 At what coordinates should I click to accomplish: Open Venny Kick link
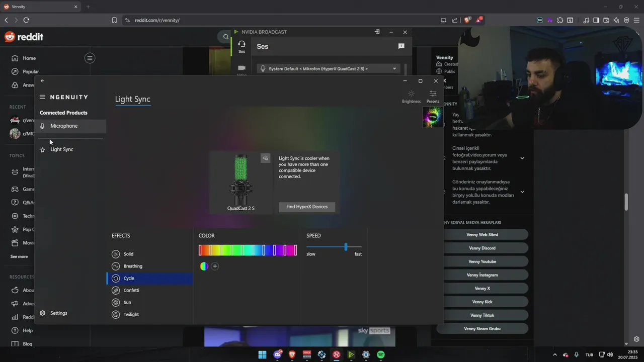pyautogui.click(x=482, y=302)
